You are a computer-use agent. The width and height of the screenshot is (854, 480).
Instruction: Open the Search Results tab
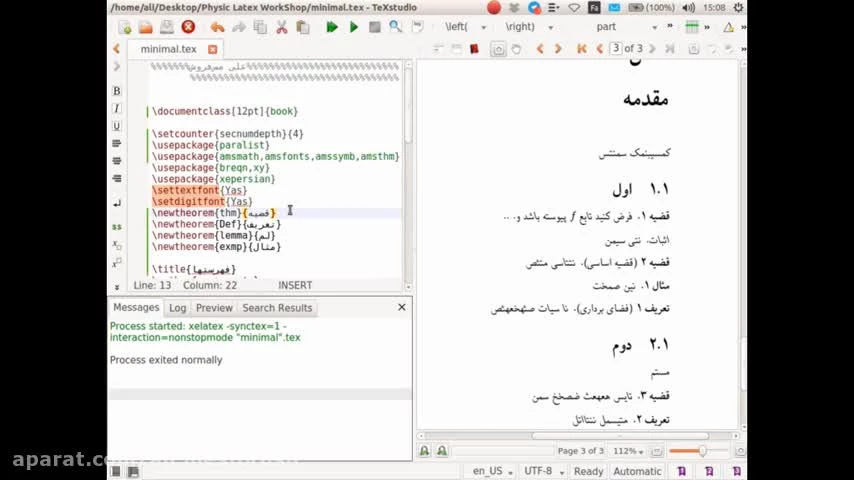pos(277,308)
